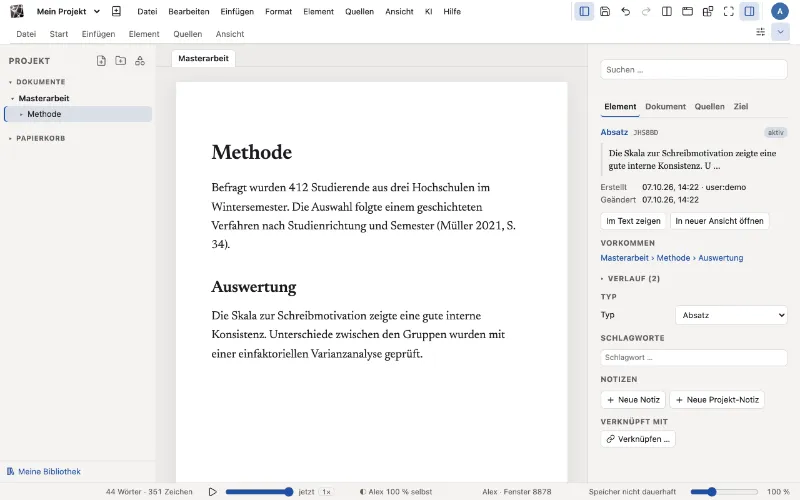Click the app logo icon

[17, 11]
